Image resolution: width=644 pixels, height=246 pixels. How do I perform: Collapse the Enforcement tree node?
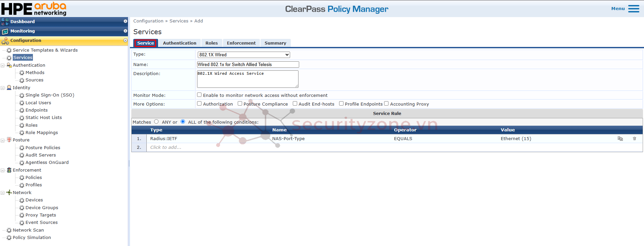[x=3, y=170]
